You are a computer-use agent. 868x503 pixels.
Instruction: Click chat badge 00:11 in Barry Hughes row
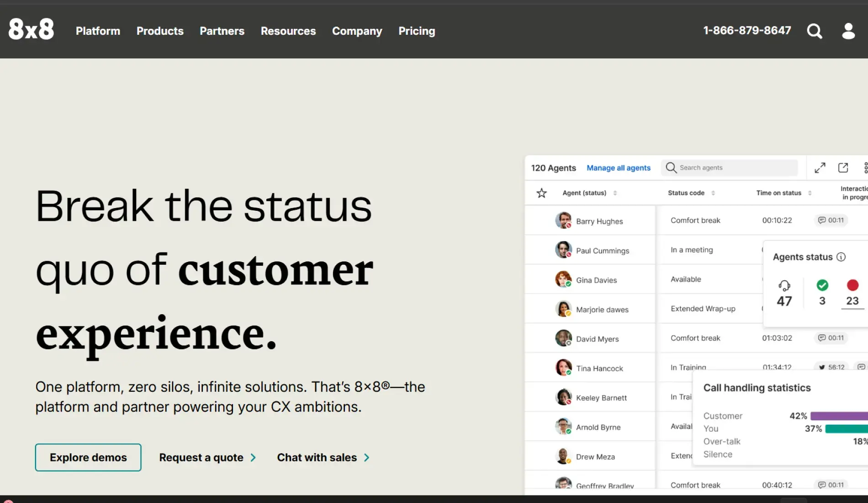click(x=831, y=220)
